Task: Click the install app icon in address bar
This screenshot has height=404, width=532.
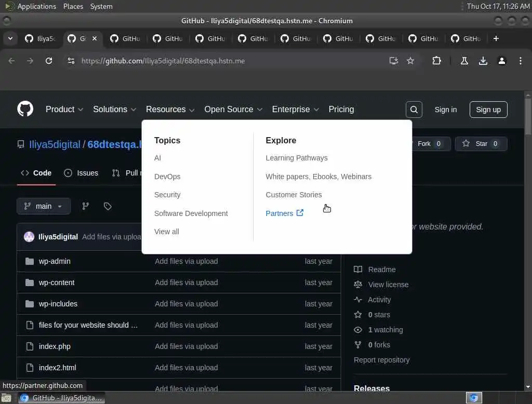Action: (x=394, y=61)
